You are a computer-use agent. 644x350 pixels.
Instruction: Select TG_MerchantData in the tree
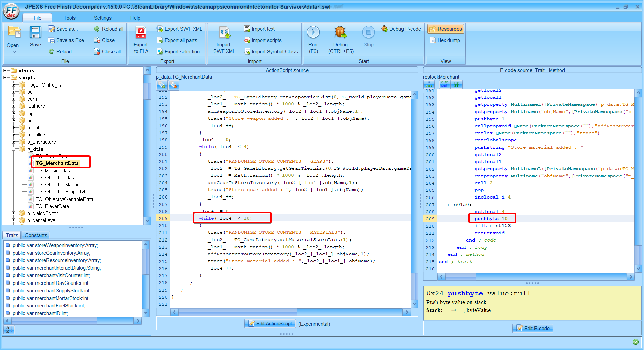[57, 163]
